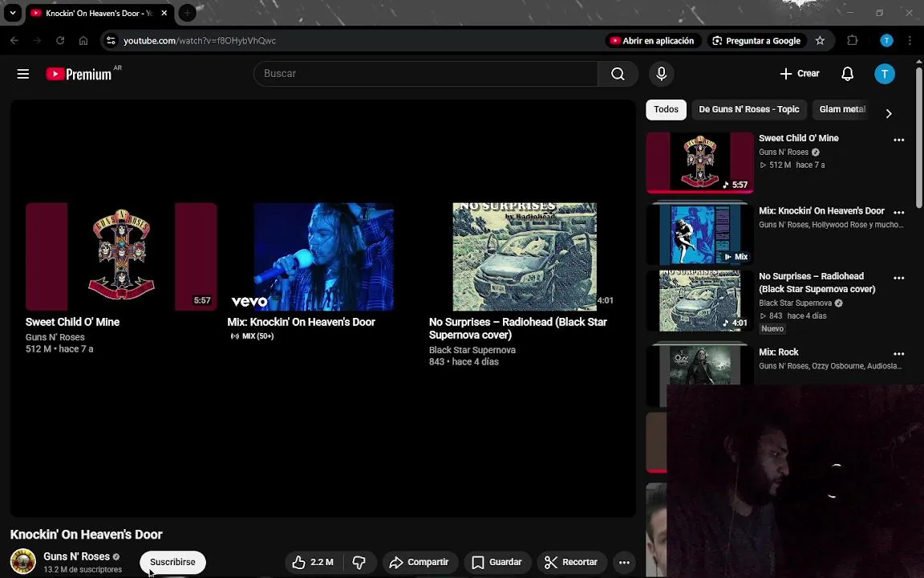924x578 pixels.
Task: Bookmark this page with star icon
Action: [820, 41]
